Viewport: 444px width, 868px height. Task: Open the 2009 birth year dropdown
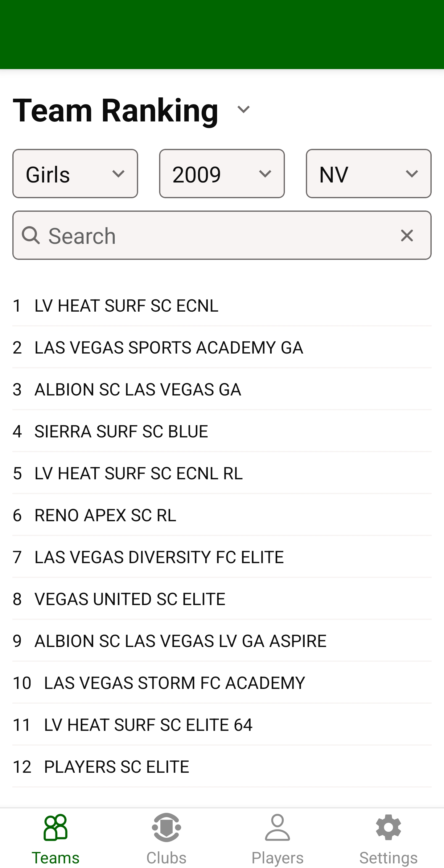coord(222,174)
